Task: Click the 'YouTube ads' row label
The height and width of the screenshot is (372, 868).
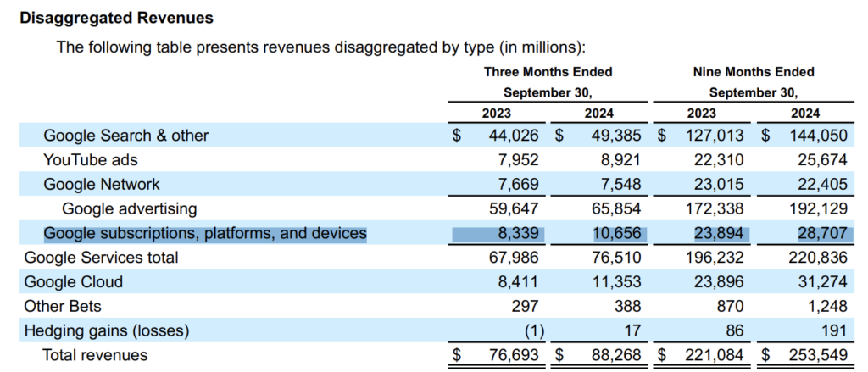Action: (90, 160)
